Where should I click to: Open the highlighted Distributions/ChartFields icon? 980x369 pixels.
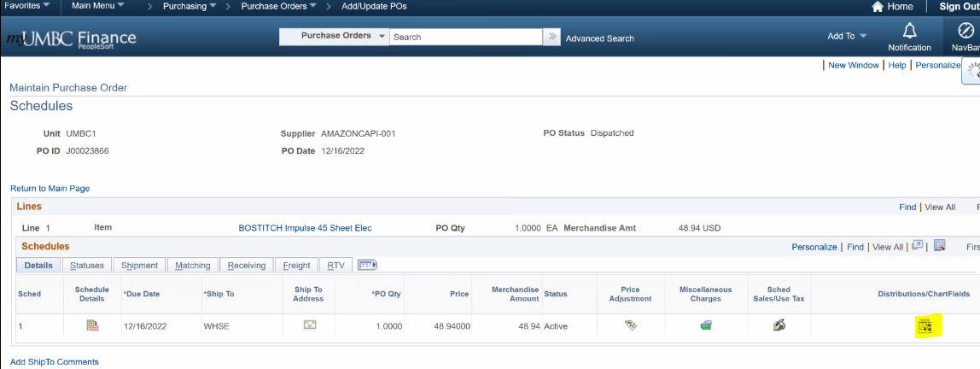pyautogui.click(x=925, y=326)
